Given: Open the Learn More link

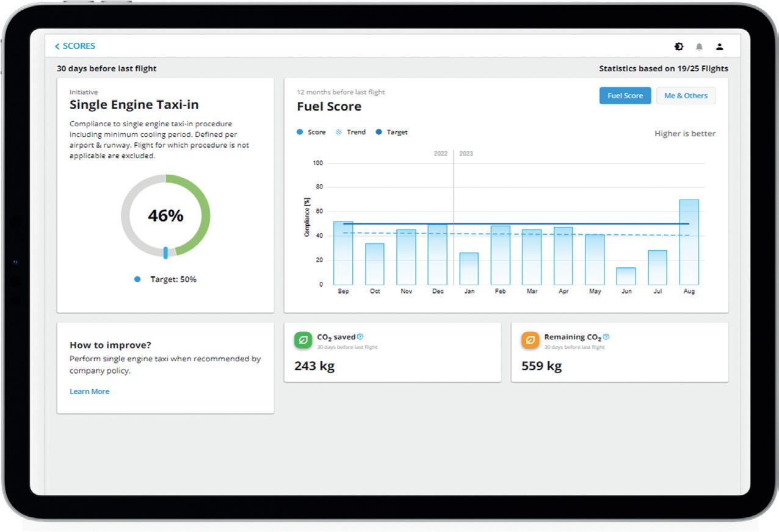Looking at the screenshot, I should [x=89, y=392].
